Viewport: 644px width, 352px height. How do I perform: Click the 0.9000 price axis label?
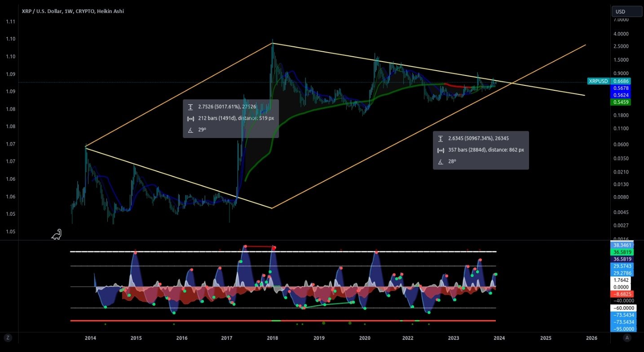[622, 73]
